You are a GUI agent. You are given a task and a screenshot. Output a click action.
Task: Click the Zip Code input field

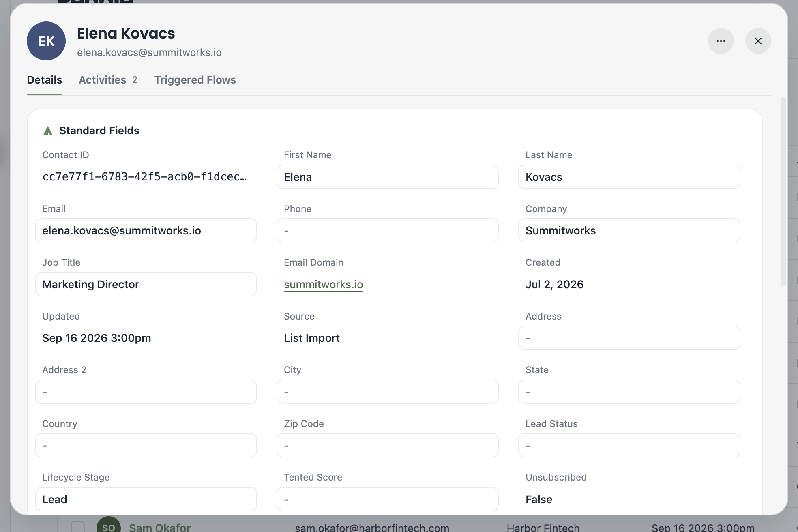pyautogui.click(x=387, y=445)
